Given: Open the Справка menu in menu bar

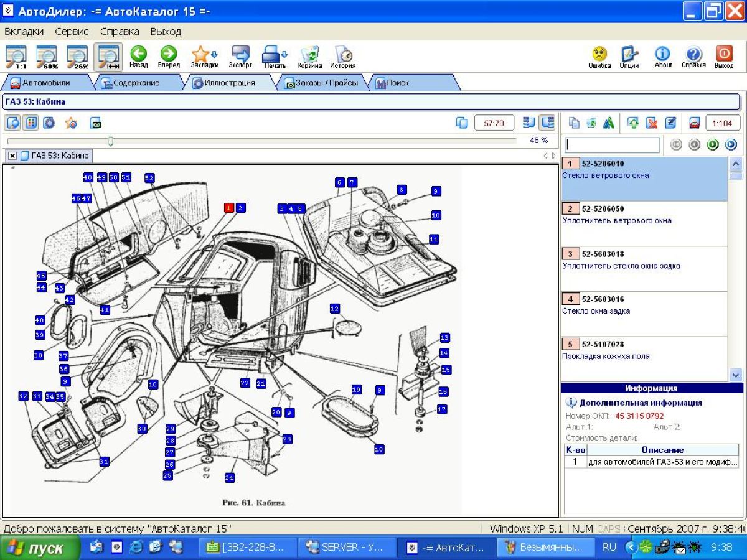Looking at the screenshot, I should pos(120,31).
